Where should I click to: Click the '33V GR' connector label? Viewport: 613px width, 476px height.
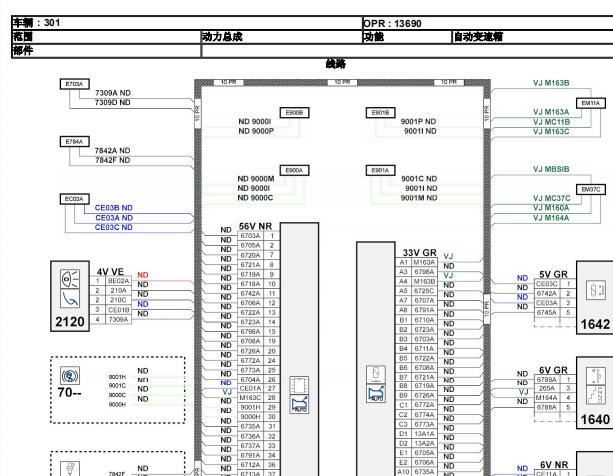click(419, 253)
